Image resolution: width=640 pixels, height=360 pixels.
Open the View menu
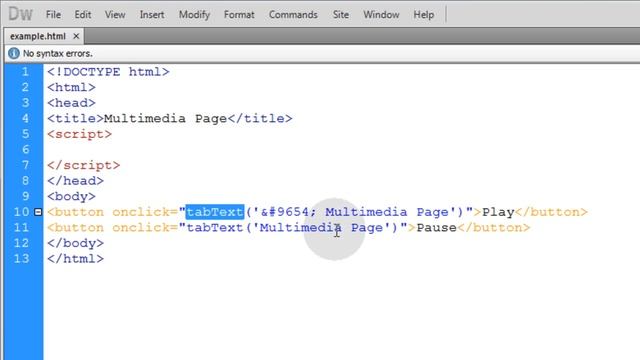pyautogui.click(x=115, y=15)
